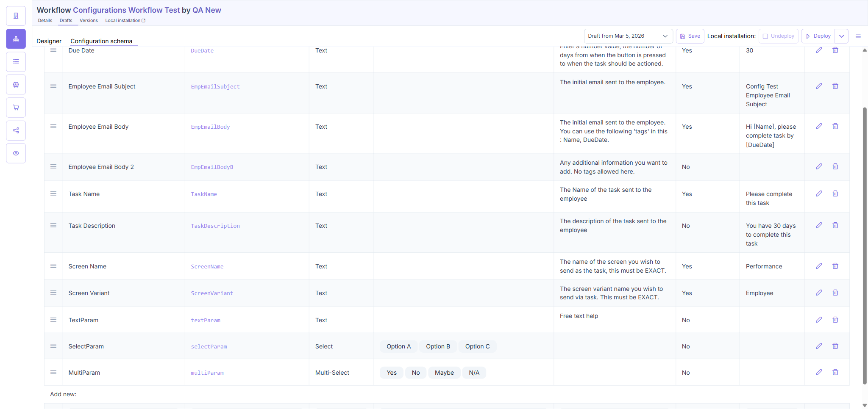This screenshot has height=409, width=868.
Task: Click the Performance default value
Action: (764, 266)
